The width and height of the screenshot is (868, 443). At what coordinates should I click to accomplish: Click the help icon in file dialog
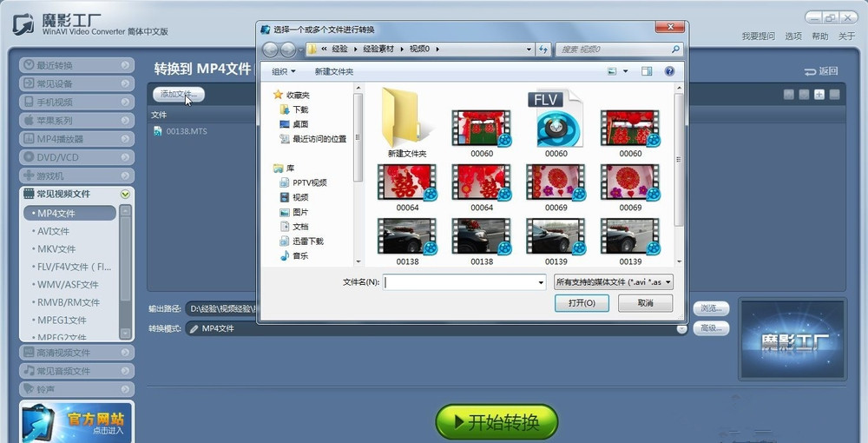tap(669, 71)
